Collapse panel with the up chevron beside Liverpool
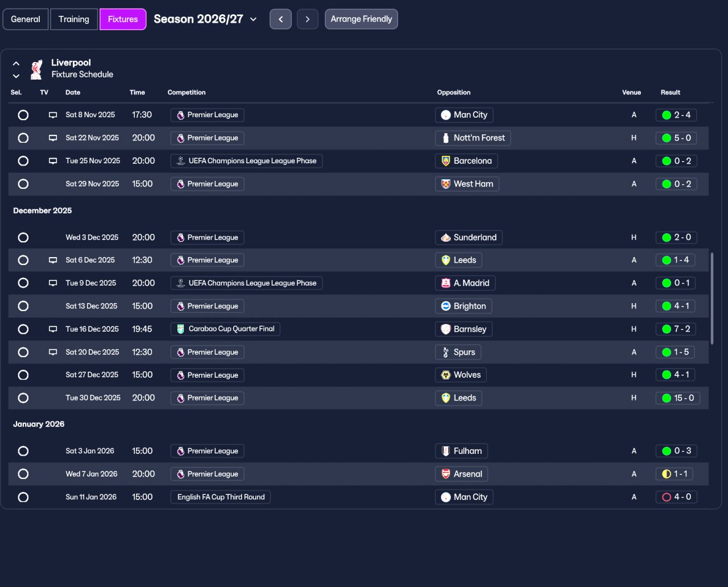This screenshot has height=587, width=728. pos(16,64)
